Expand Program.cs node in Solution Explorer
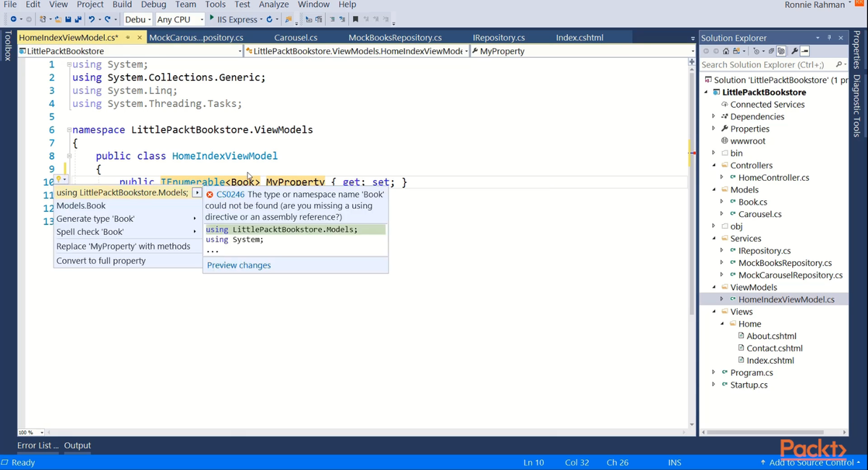Viewport: 868px width, 470px height. [x=714, y=372]
